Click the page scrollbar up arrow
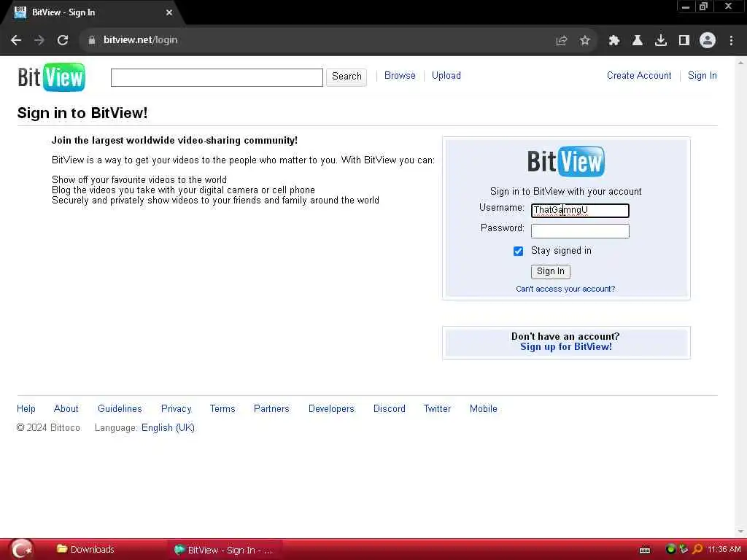This screenshot has height=560, width=747. tap(740, 63)
